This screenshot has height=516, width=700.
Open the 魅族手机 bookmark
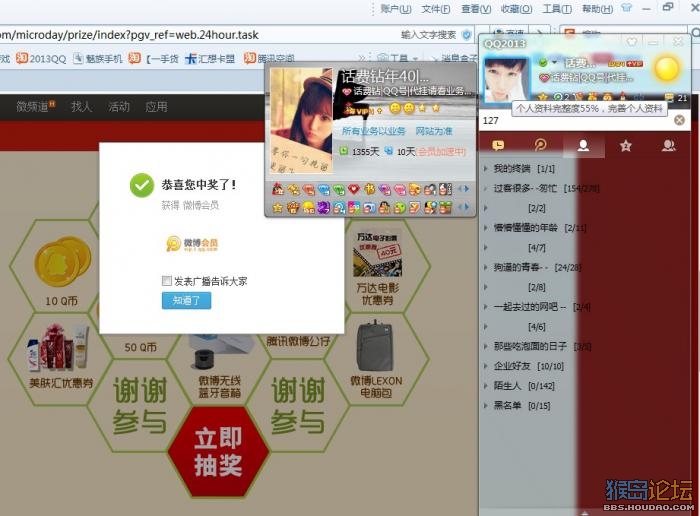98,58
